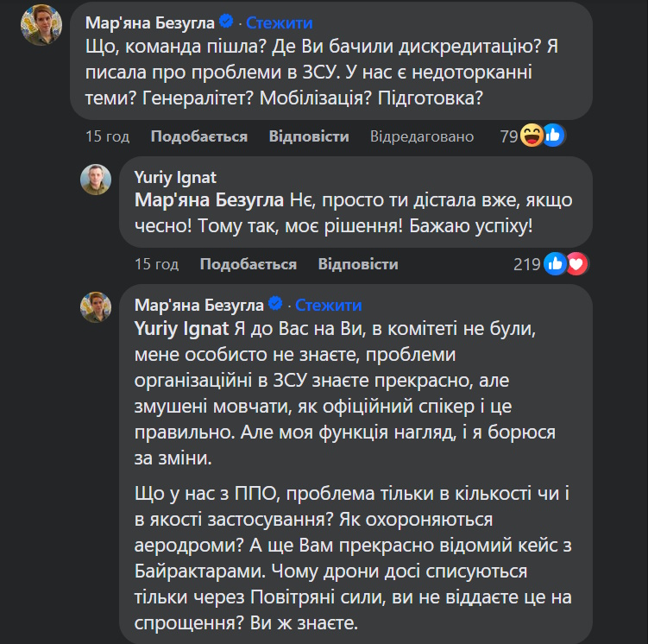The height and width of the screenshot is (644, 648).
Task: Reply to the top comment via Відповісти
Action: tap(308, 136)
